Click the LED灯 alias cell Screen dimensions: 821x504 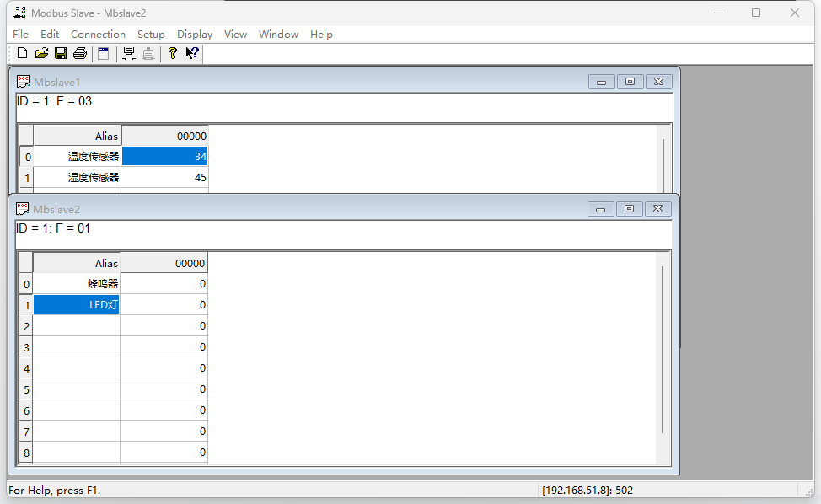pos(77,304)
